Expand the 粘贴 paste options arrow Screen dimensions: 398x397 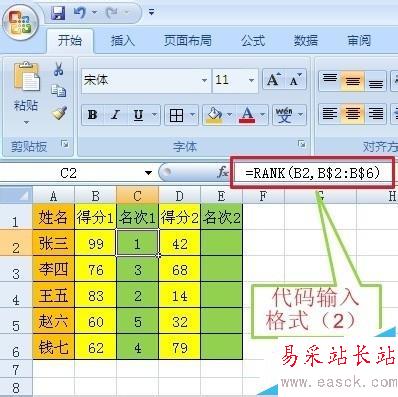click(26, 122)
